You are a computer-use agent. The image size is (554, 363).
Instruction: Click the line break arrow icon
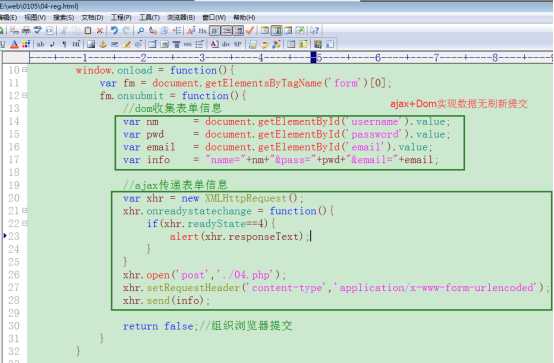pyautogui.click(x=52, y=44)
